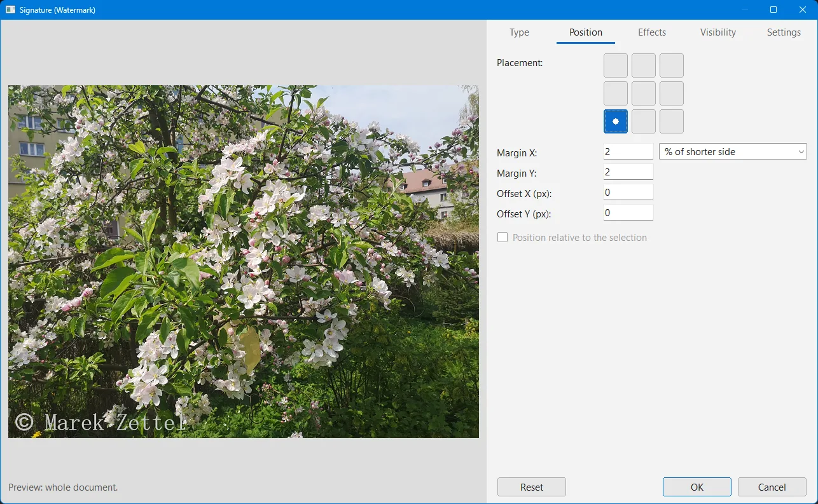Screen dimensions: 818x504
Task: Select top-right placement button
Action: point(672,65)
